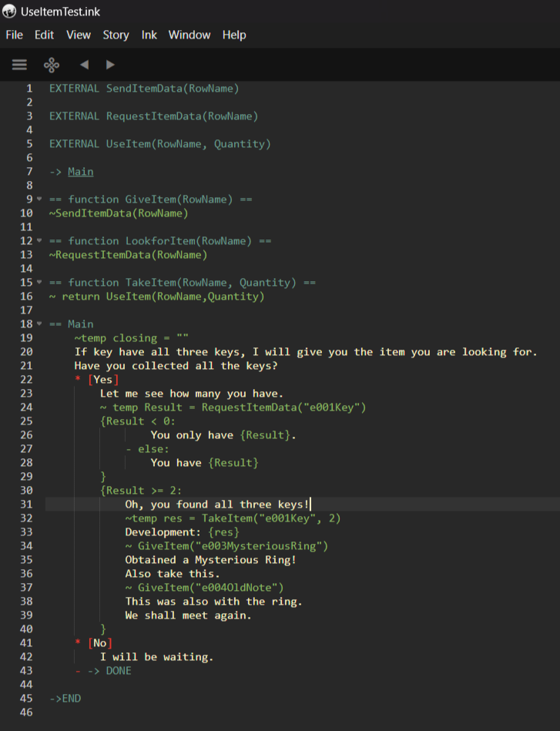The height and width of the screenshot is (731, 560).
Task: Open the Edit menu
Action: click(x=44, y=35)
